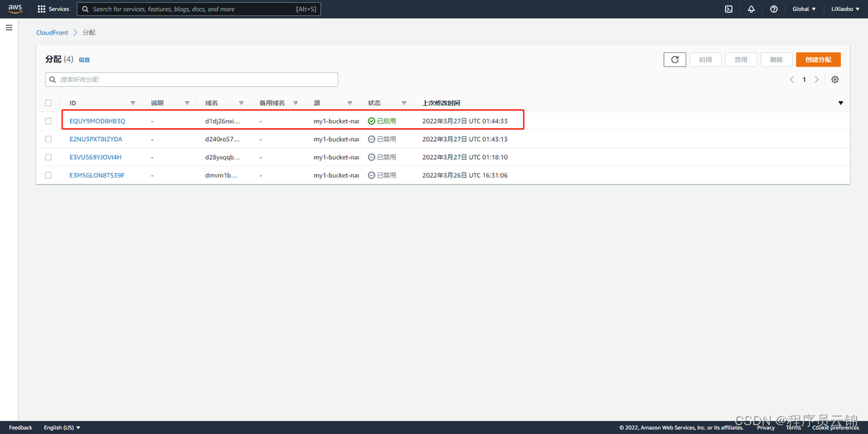The image size is (868, 434).
Task: Click the search magnifier in top bar
Action: point(85,9)
